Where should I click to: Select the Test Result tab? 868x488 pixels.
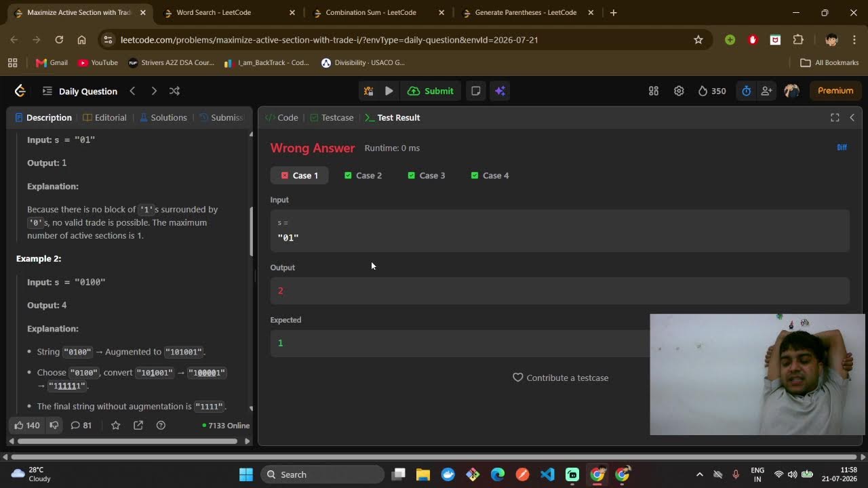click(393, 117)
